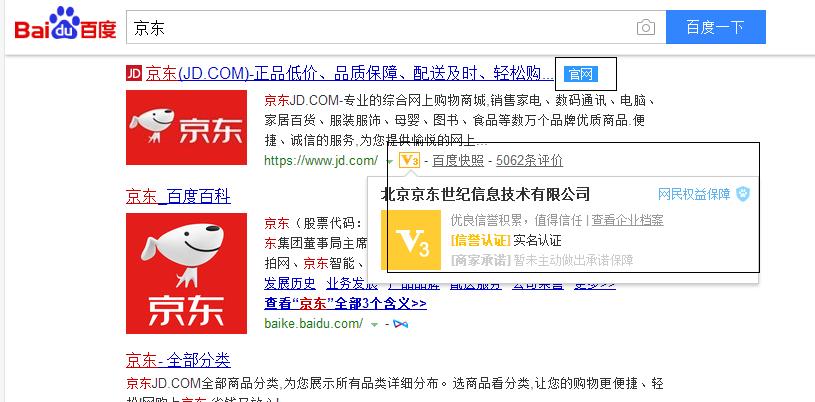Click baike.baidu.com/ URL text
Screen dimensions: 815x402
313,323
